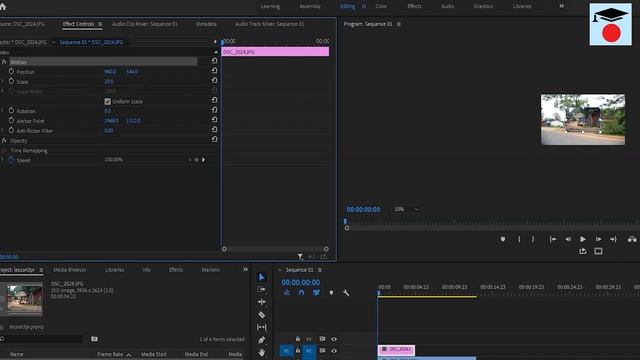
Task: Open filter properties funnel in Effect Controls
Action: coord(300,257)
